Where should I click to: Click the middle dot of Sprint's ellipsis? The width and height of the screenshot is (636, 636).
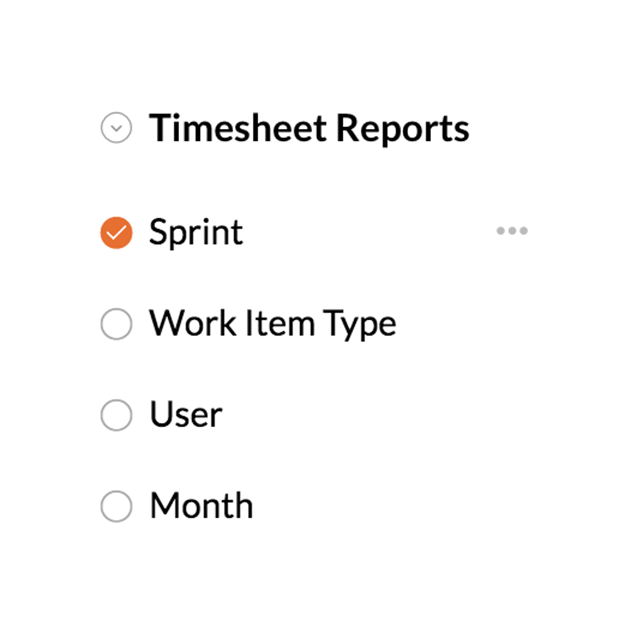pos(512,231)
